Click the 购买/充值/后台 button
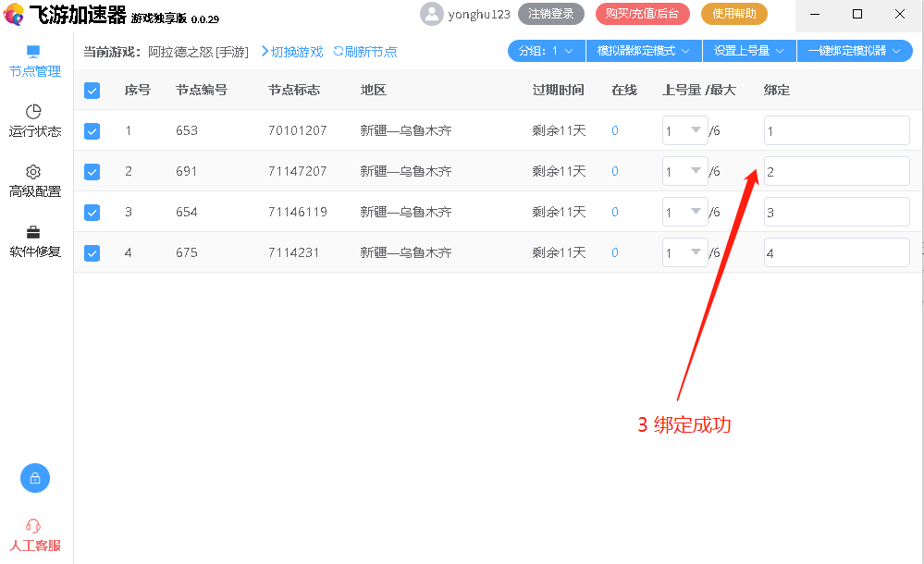Viewport: 924px width, 564px height. pyautogui.click(x=642, y=14)
